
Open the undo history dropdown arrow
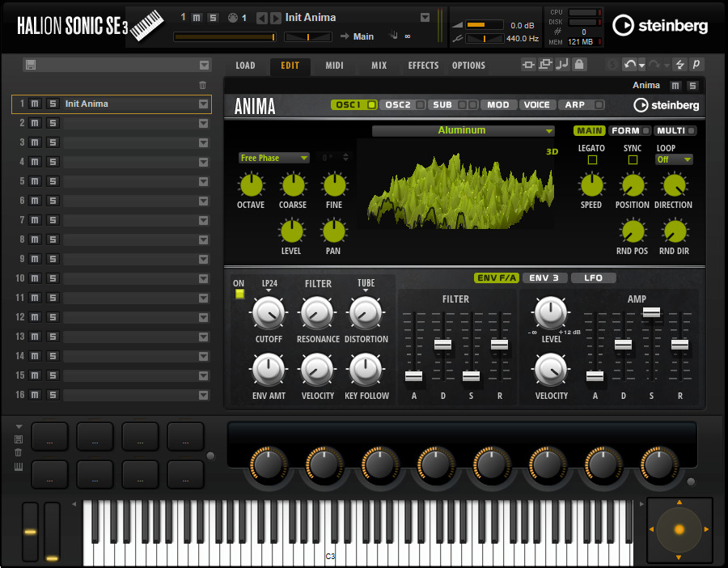(642, 66)
